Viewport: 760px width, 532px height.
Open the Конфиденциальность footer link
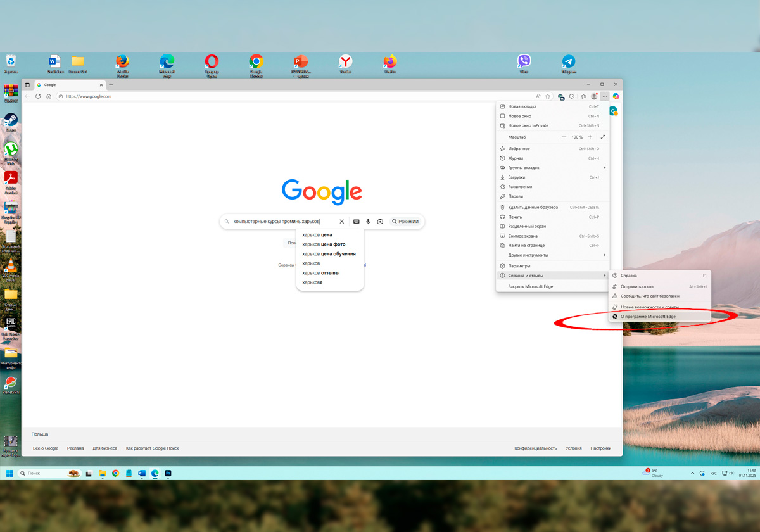tap(535, 448)
